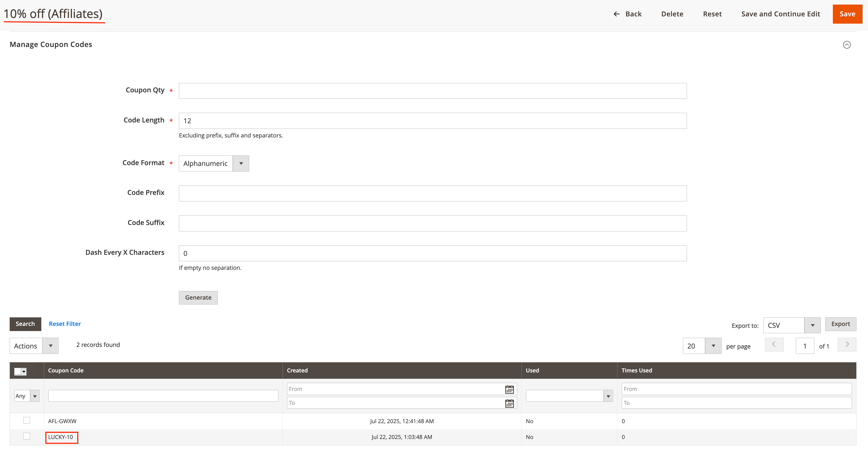Select Delete from the top navigation
868x450 pixels.
tap(672, 14)
